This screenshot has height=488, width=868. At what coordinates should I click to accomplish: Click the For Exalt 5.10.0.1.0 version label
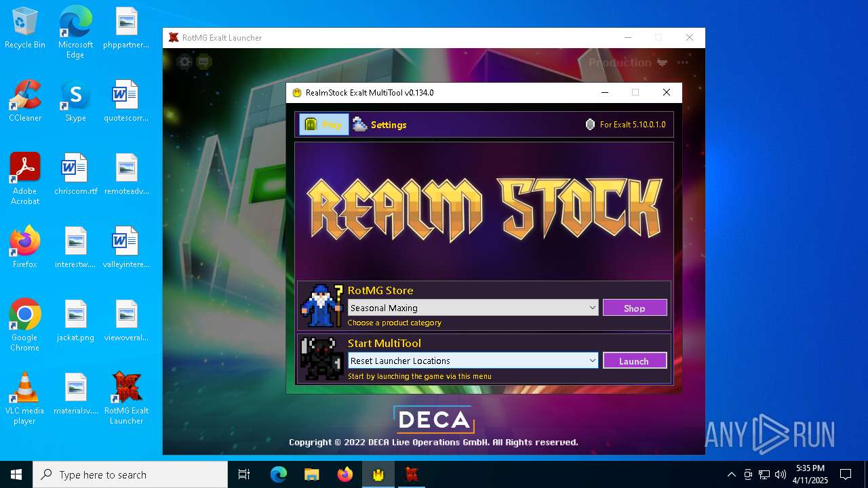click(625, 125)
